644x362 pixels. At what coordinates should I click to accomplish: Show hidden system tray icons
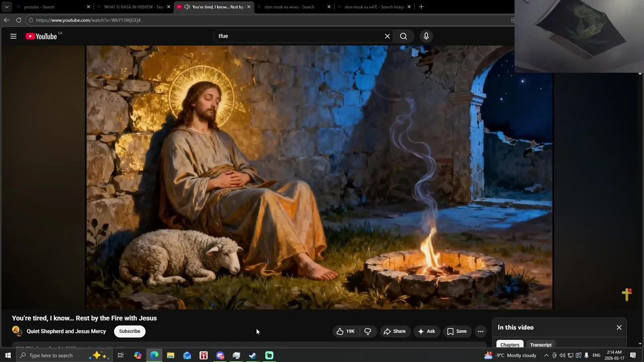click(x=546, y=355)
